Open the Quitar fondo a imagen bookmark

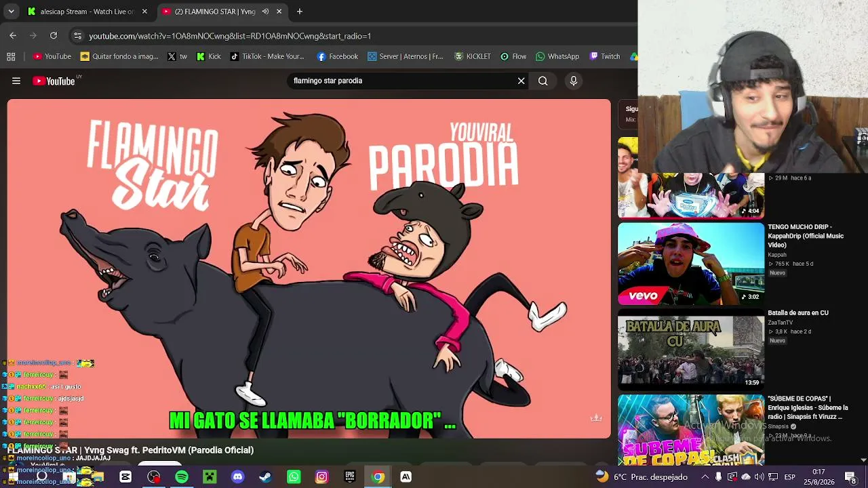119,56
